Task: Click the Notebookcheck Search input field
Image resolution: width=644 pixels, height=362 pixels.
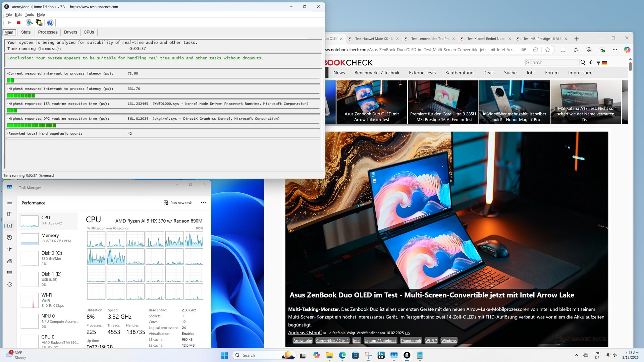Action: click(x=552, y=63)
